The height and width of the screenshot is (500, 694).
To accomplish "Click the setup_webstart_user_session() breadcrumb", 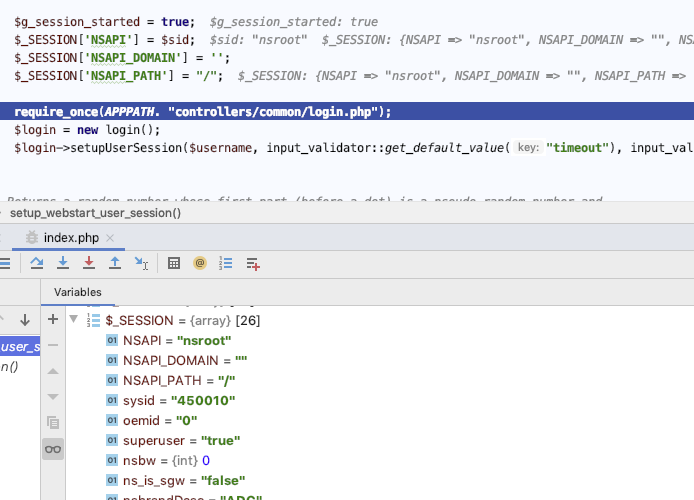I will click(x=95, y=212).
